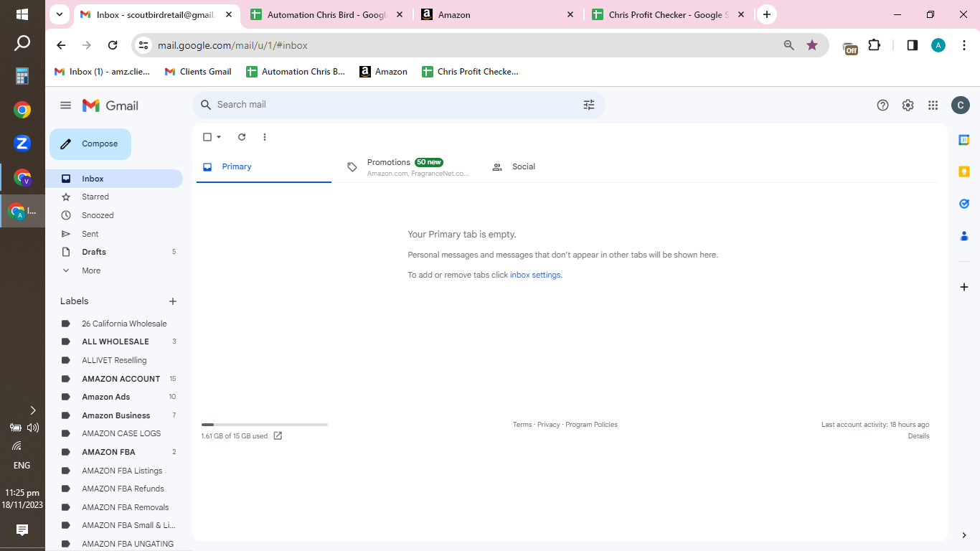Open Windows Start menu
This screenshot has height=551, width=980.
pyautogui.click(x=22, y=14)
